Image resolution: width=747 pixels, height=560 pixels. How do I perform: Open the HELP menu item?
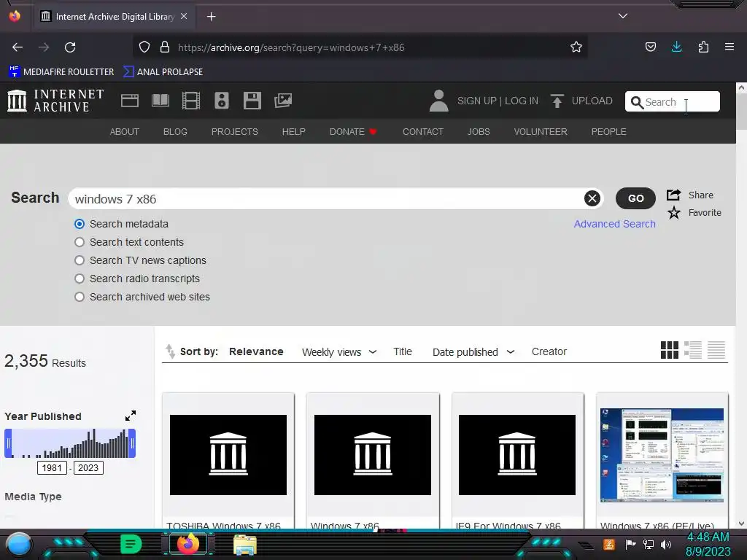293,132
